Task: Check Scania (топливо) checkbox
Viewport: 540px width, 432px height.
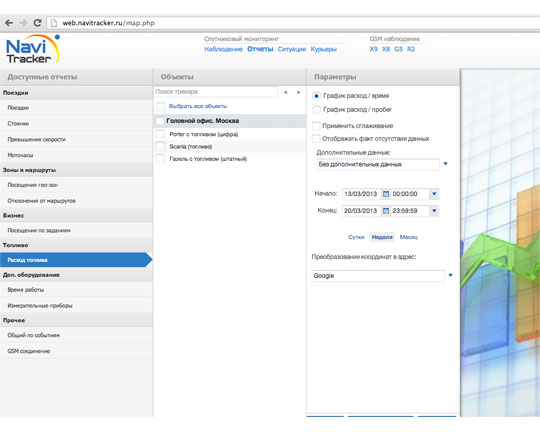Action: coord(160,146)
